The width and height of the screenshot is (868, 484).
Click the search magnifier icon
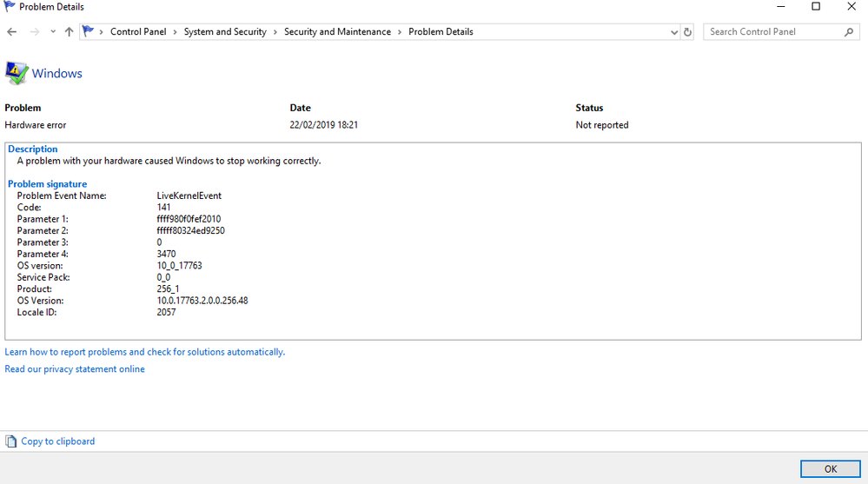849,32
